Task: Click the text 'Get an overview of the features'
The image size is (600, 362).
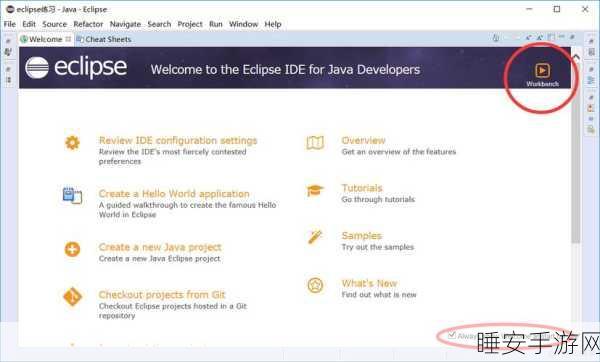Action: pyautogui.click(x=399, y=152)
